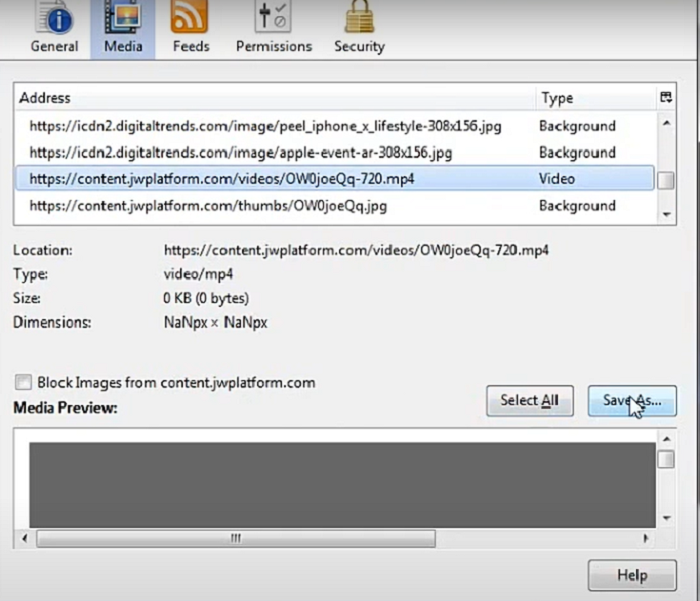Viewport: 700px width, 601px height.
Task: Click the preview vertical scrollbar thumb
Action: click(666, 459)
